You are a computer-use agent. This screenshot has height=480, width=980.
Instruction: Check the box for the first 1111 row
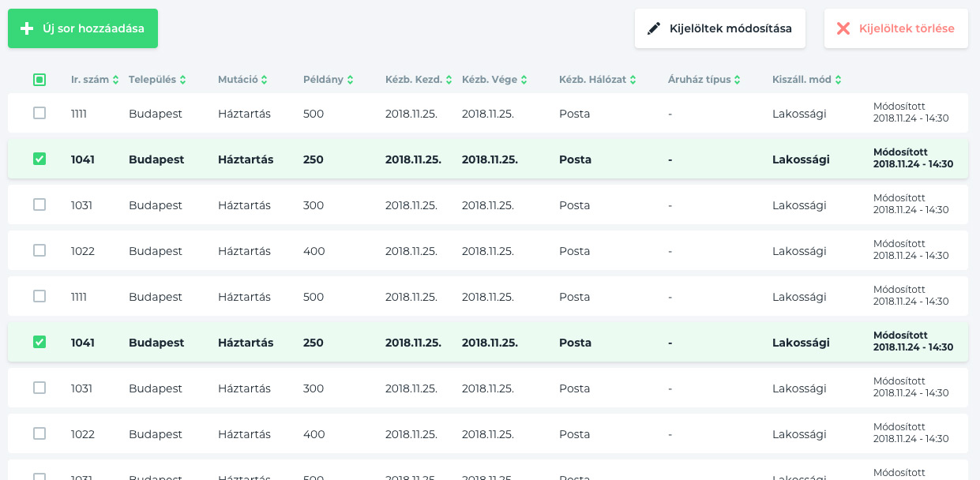pos(39,113)
